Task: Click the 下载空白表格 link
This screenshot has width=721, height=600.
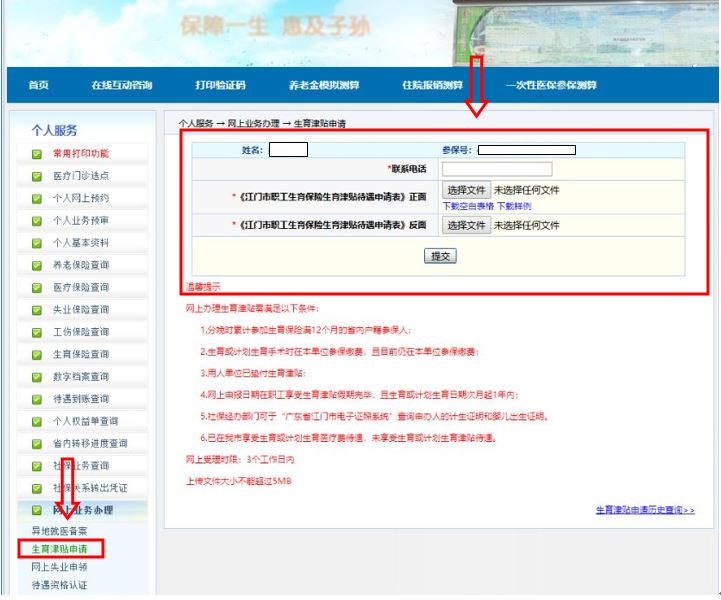Action: coord(468,206)
